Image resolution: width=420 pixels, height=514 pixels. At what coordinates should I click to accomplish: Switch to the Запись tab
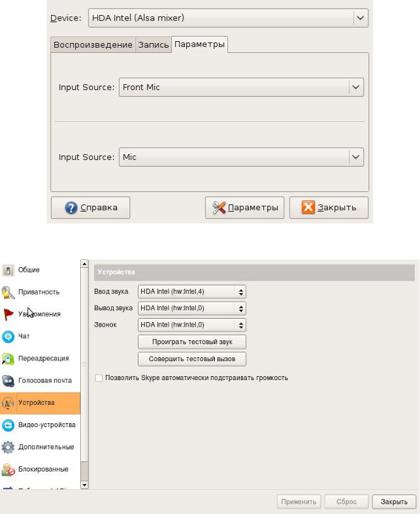coord(153,45)
